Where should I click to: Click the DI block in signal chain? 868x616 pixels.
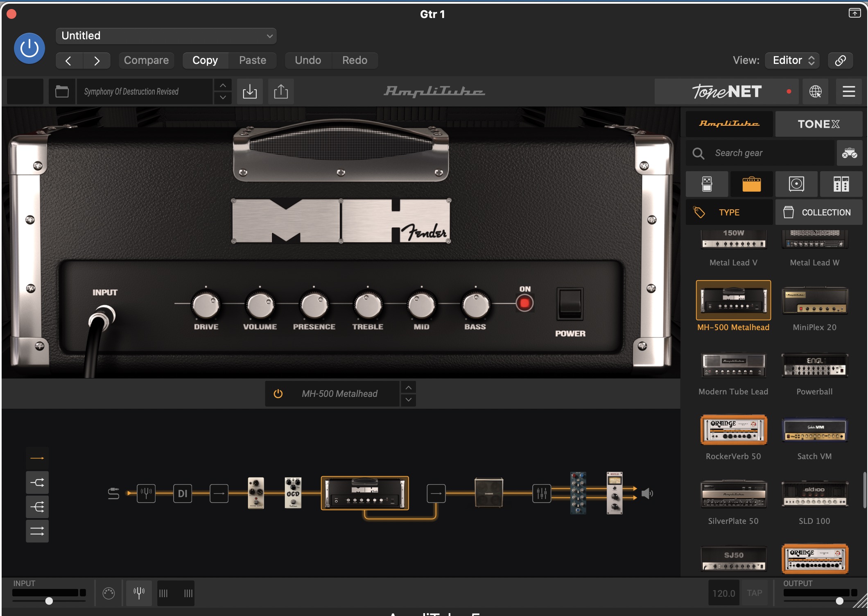[x=183, y=494]
